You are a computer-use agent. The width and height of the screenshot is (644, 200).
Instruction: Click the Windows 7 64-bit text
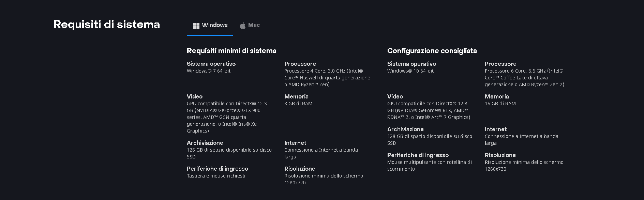pyautogui.click(x=209, y=71)
